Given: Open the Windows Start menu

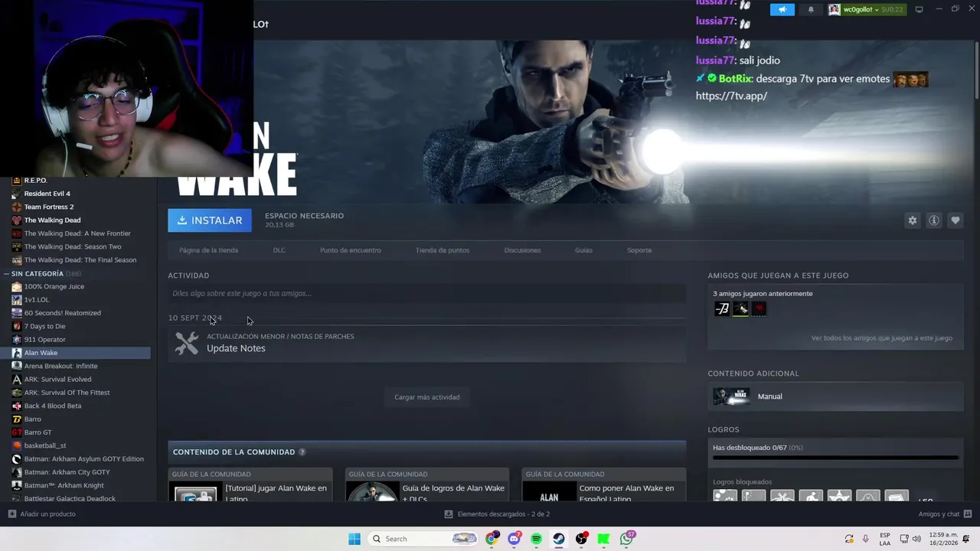Looking at the screenshot, I should click(354, 539).
